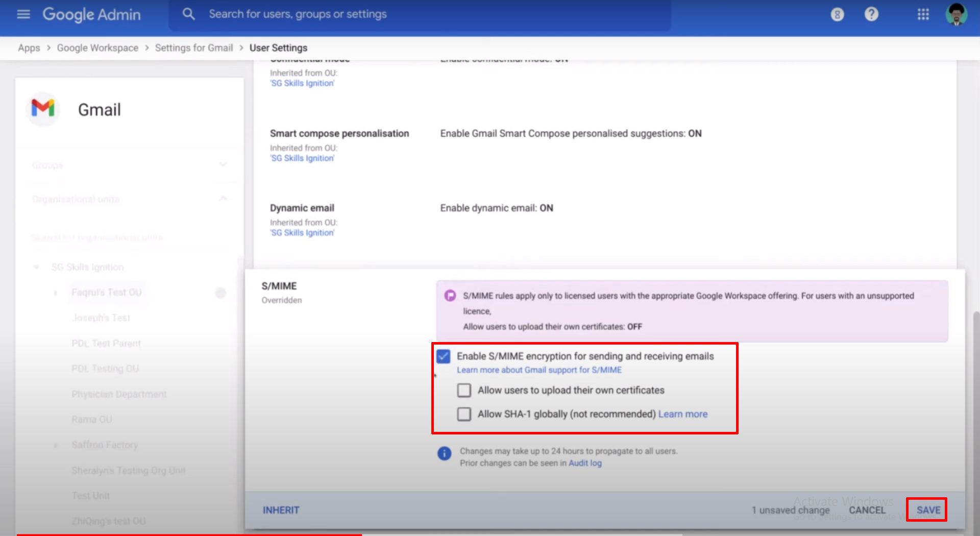Check Allow SHA-1 globally option

(x=463, y=414)
